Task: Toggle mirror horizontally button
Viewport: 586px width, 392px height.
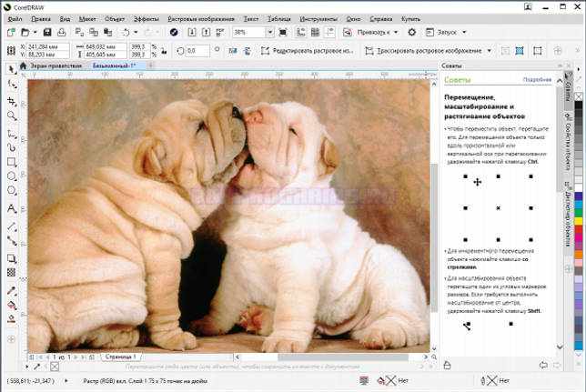Action: 233,51
